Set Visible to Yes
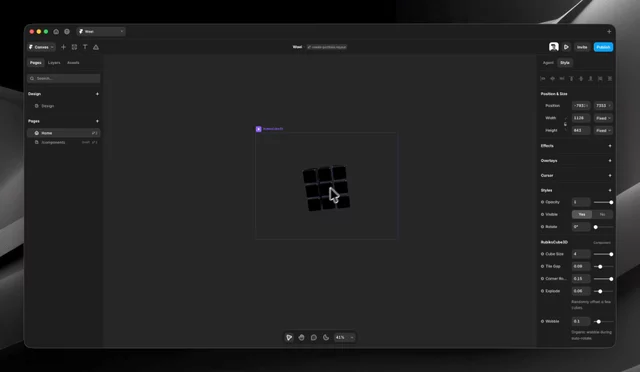This screenshot has width=640, height=372. (582, 214)
